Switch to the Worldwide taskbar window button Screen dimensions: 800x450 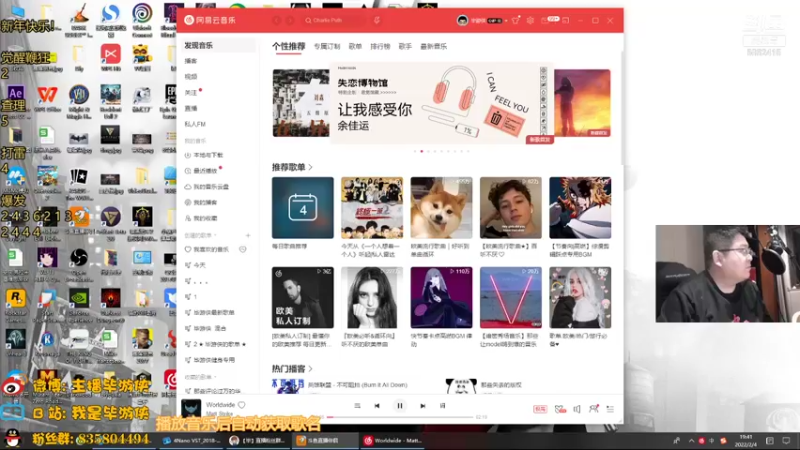(x=393, y=440)
